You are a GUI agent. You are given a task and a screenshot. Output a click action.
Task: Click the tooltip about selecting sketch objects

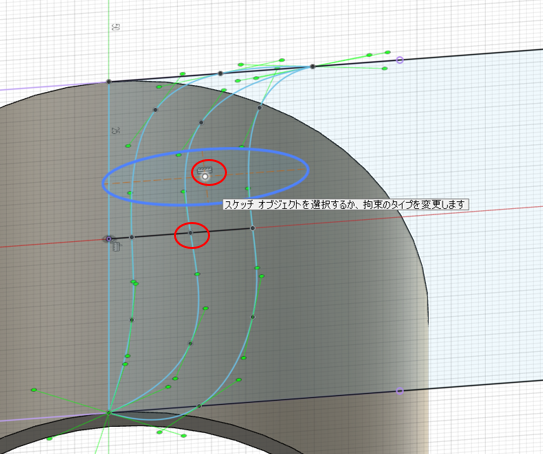[346, 204]
